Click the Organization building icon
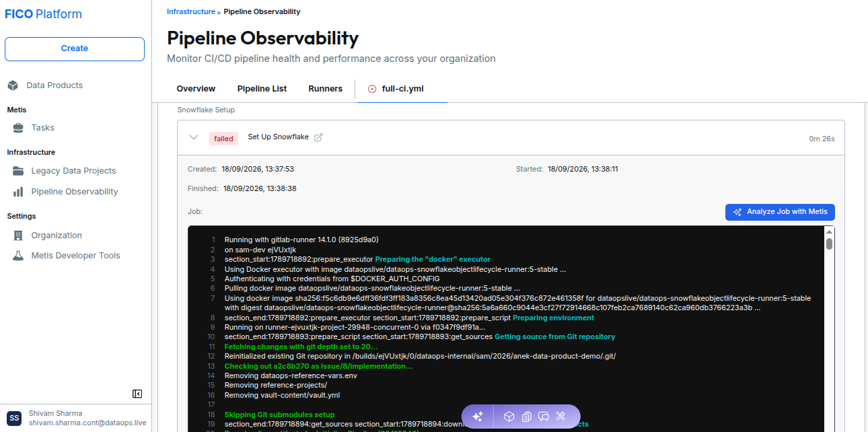The height and width of the screenshot is (432, 868). [x=18, y=236]
